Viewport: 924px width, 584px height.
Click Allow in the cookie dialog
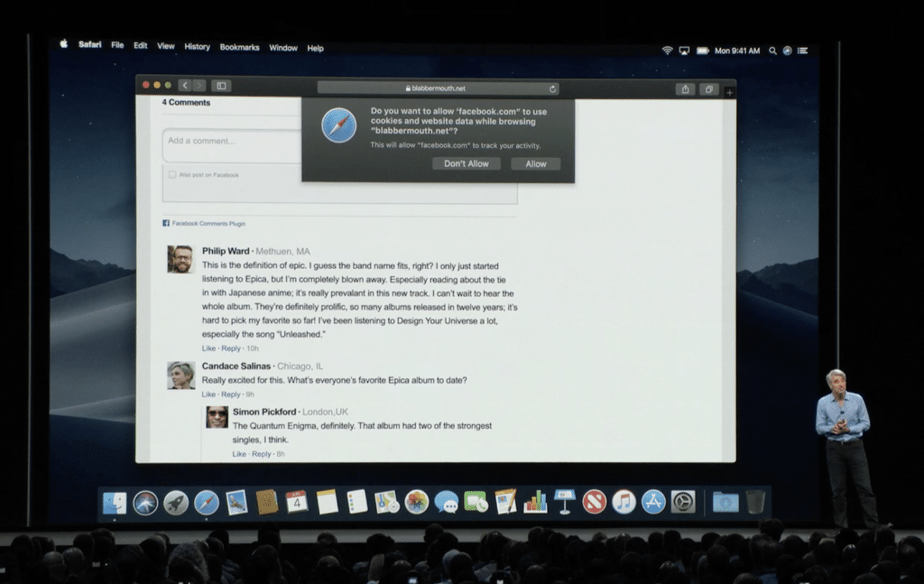pos(536,163)
